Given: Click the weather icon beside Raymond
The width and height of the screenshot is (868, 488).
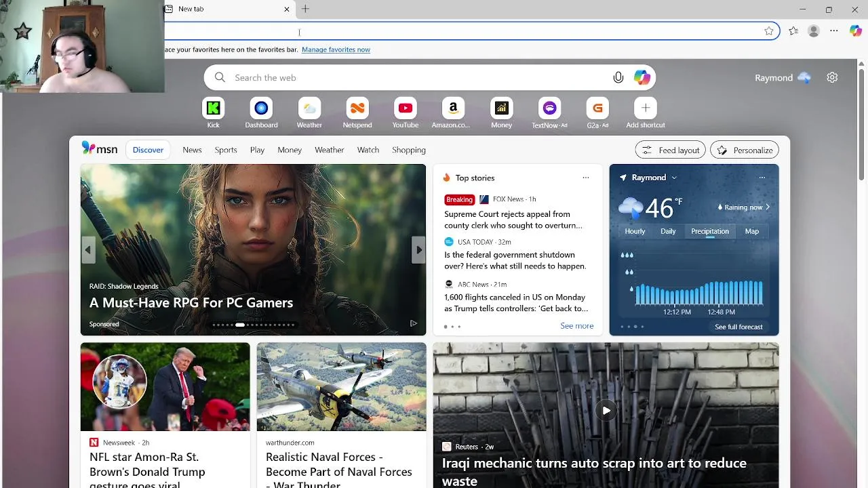Looking at the screenshot, I should pyautogui.click(x=804, y=77).
